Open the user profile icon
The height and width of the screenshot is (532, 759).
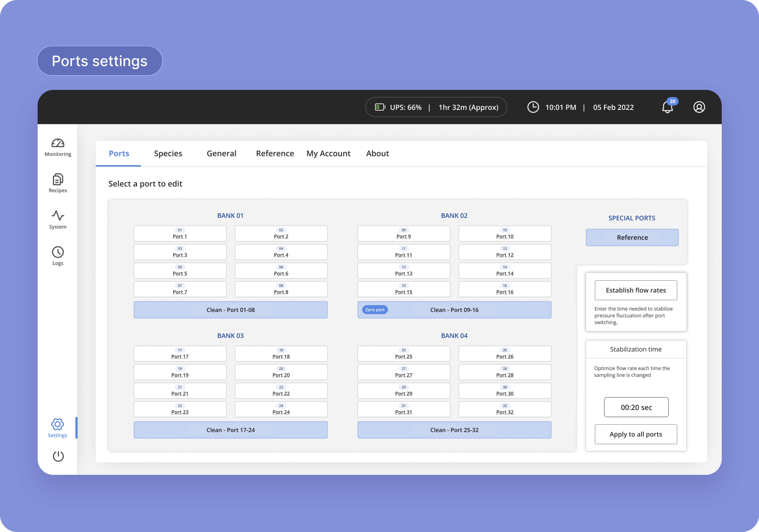(699, 107)
